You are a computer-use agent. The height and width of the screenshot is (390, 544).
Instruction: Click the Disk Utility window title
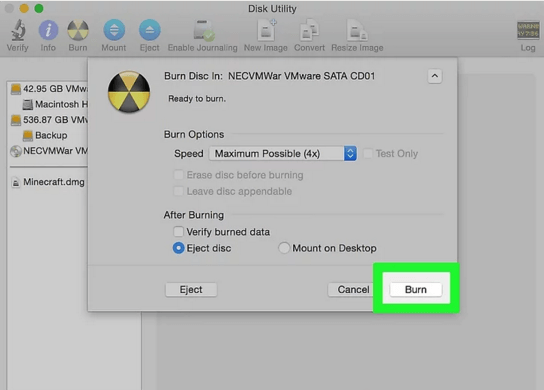[272, 9]
